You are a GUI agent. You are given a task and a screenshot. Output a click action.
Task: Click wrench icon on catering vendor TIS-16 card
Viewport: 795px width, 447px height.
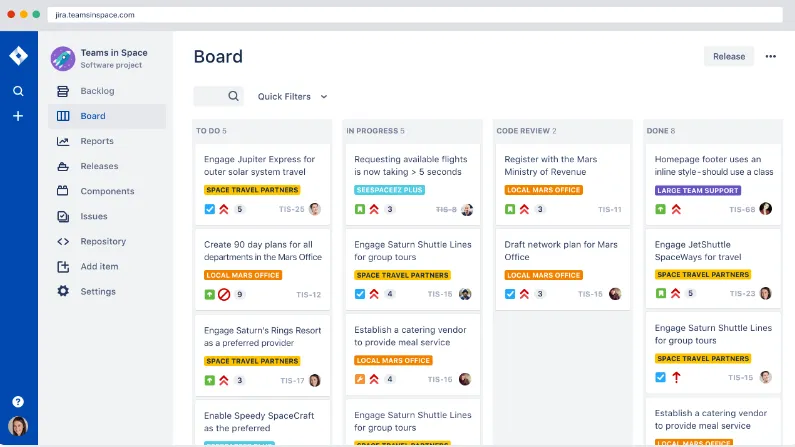tap(359, 379)
